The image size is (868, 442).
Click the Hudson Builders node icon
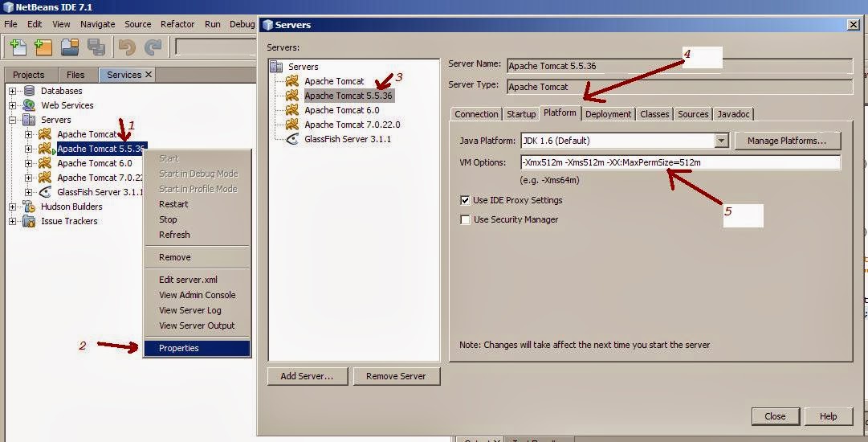29,207
